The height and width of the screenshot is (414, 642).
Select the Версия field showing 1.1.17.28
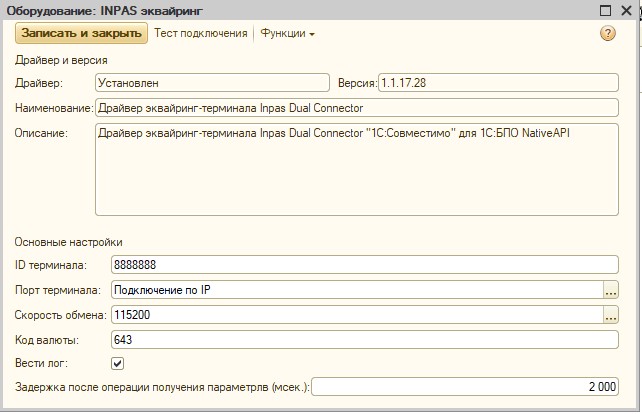498,83
